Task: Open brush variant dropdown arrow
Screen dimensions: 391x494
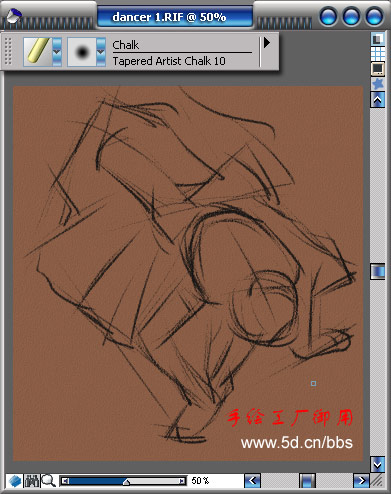Action: [x=101, y=51]
